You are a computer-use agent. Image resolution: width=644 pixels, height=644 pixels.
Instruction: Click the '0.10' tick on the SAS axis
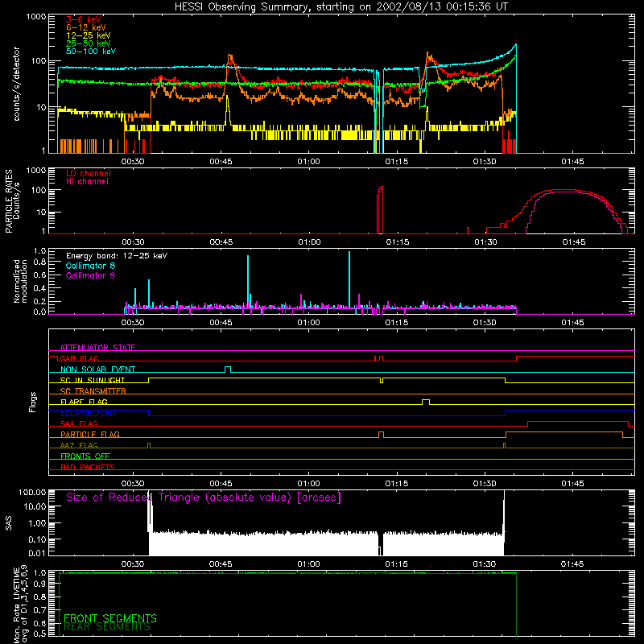coord(37,539)
